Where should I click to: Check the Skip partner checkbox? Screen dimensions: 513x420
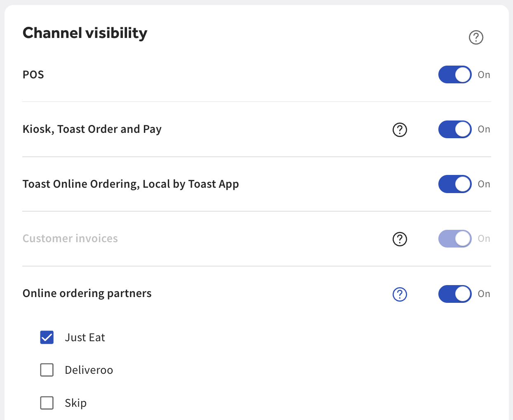pos(47,403)
